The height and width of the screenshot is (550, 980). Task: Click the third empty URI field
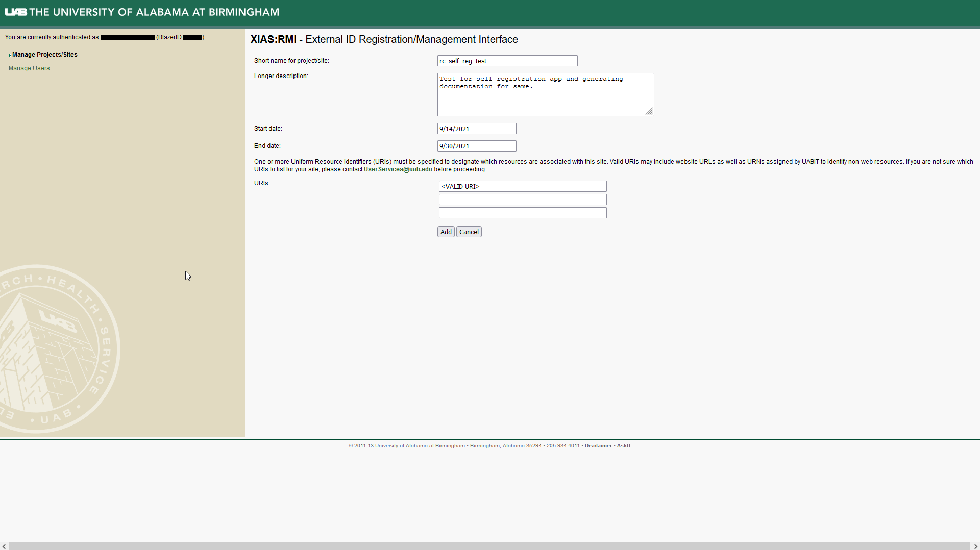523,213
